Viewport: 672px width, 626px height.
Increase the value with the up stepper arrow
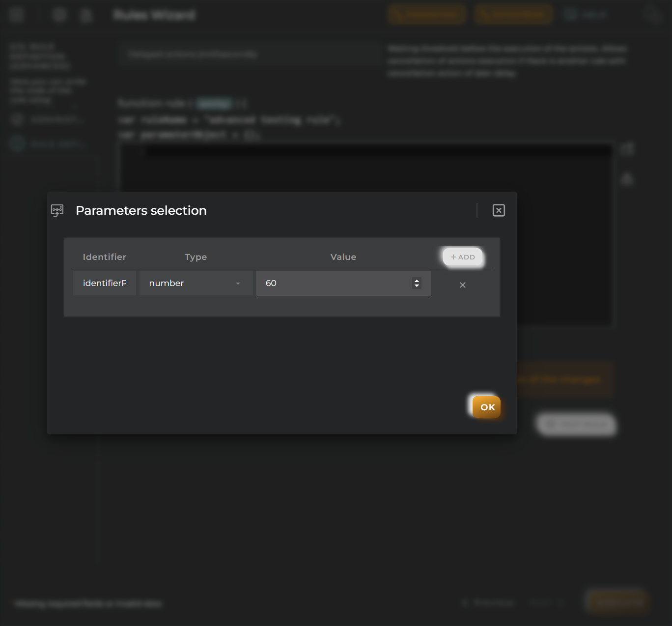pyautogui.click(x=417, y=281)
